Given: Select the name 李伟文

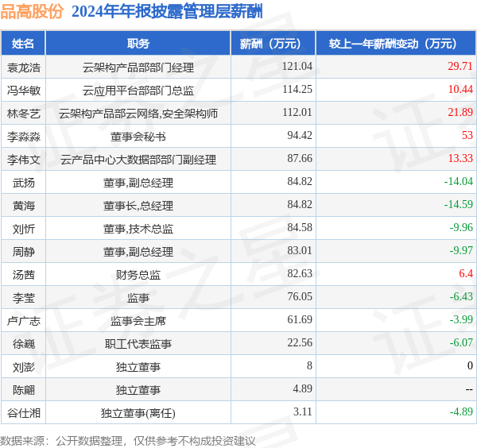Looking at the screenshot, I should pyautogui.click(x=23, y=160).
